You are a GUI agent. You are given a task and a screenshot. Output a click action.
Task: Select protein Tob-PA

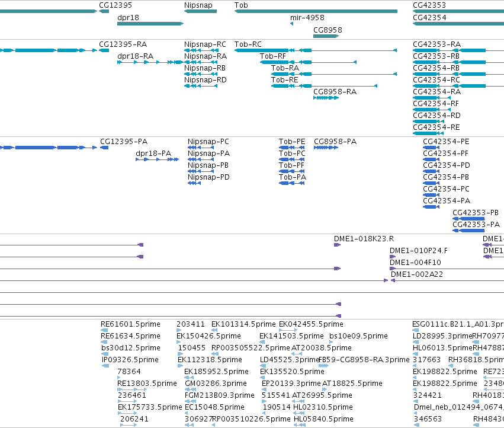click(292, 183)
